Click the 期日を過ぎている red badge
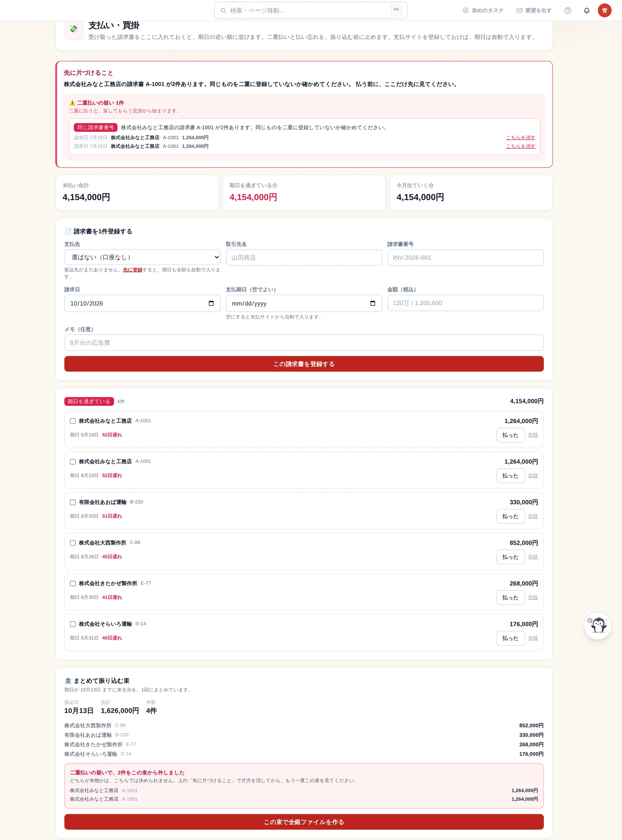 click(89, 401)
